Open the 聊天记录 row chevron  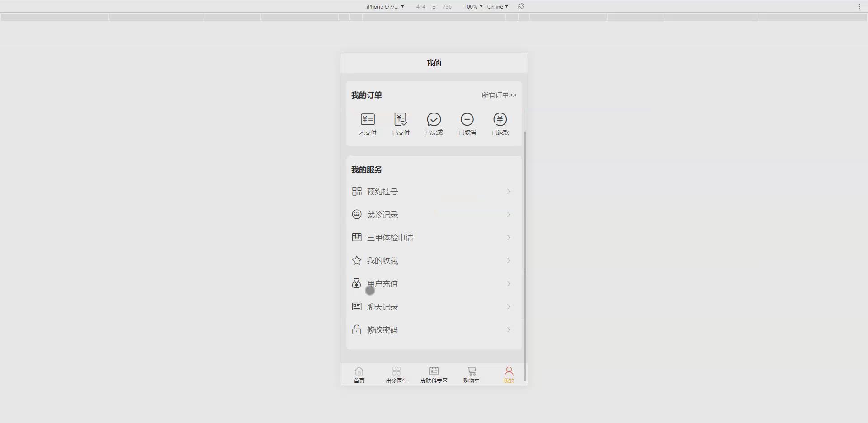click(x=509, y=307)
